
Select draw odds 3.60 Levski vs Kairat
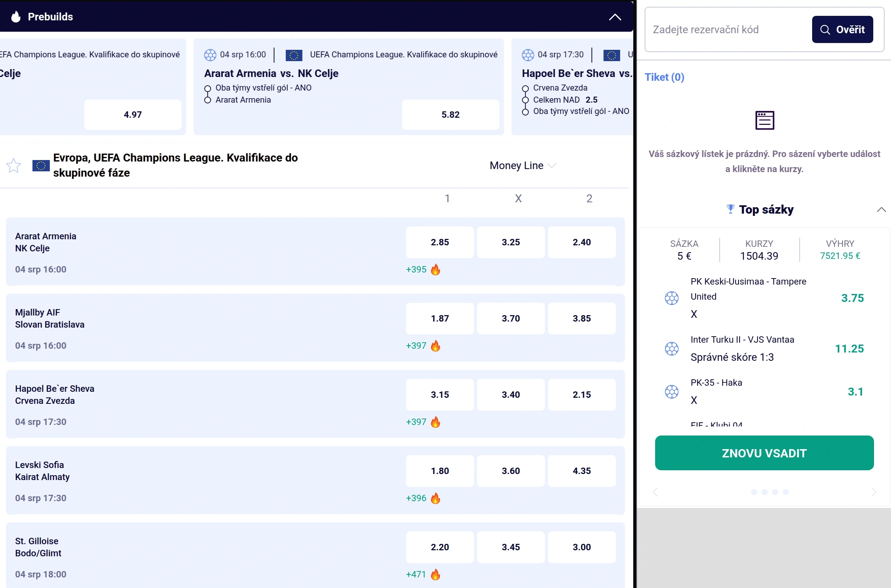[x=511, y=471]
